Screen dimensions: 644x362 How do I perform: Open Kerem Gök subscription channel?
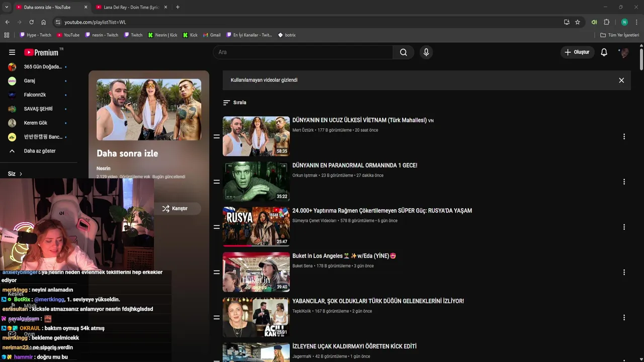pyautogui.click(x=38, y=123)
